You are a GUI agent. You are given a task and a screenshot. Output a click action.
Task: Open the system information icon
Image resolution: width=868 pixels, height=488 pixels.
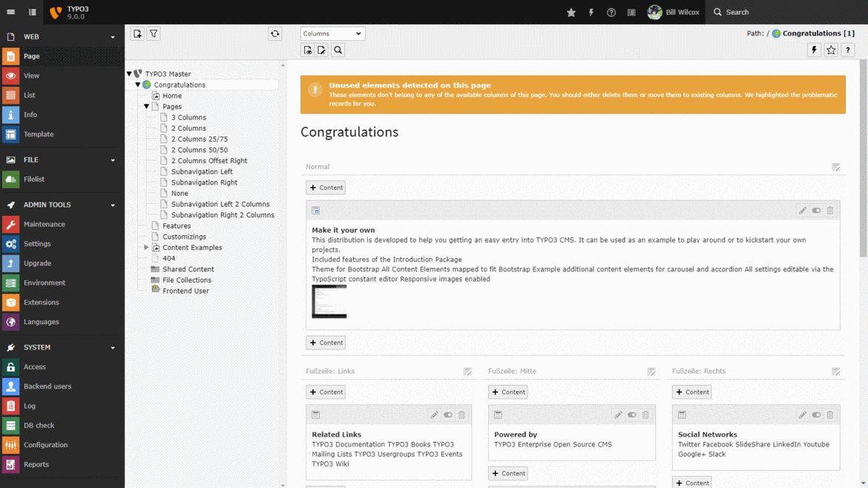pyautogui.click(x=631, y=12)
